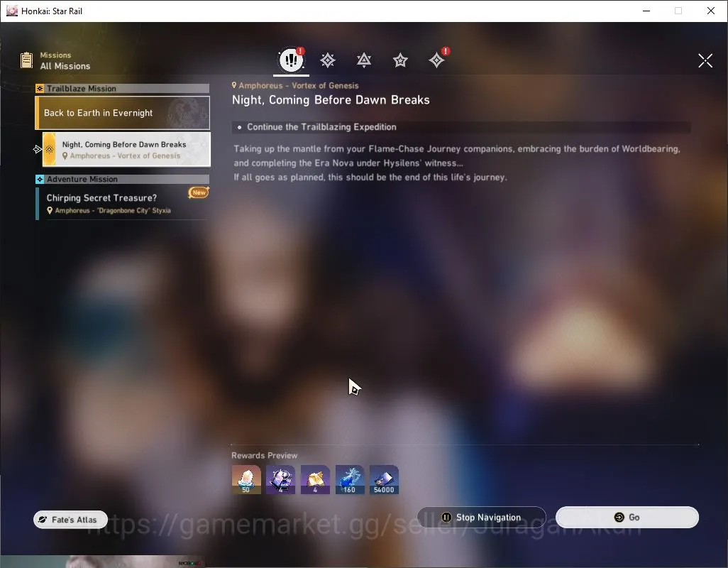Open Fate's Atlas

(x=70, y=519)
